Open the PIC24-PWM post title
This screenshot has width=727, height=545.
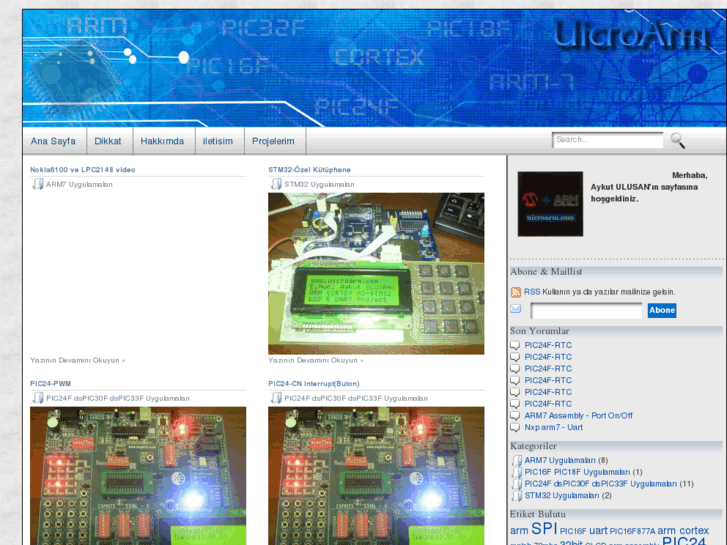[x=51, y=384]
